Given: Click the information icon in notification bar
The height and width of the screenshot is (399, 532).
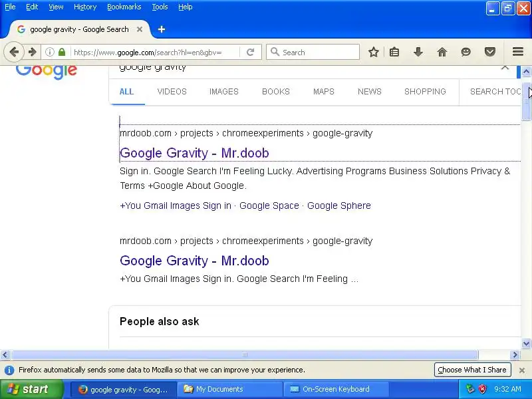Looking at the screenshot, I should [x=9, y=370].
